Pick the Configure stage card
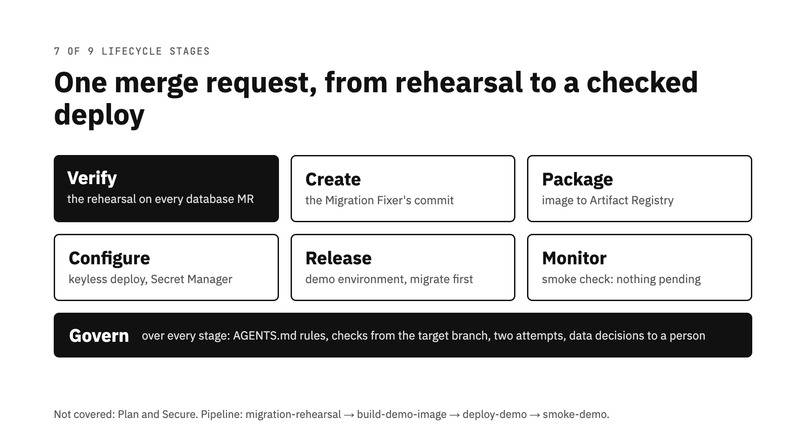The width and height of the screenshot is (806, 448). pos(166,268)
